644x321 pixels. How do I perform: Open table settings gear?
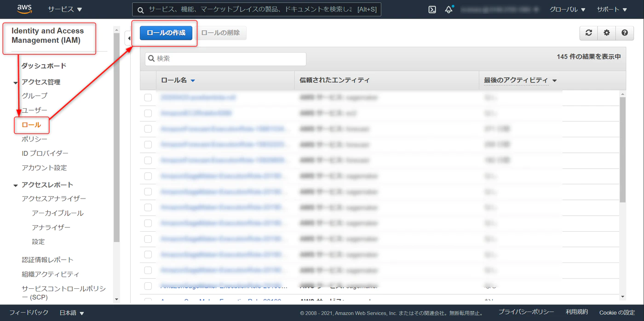[607, 33]
